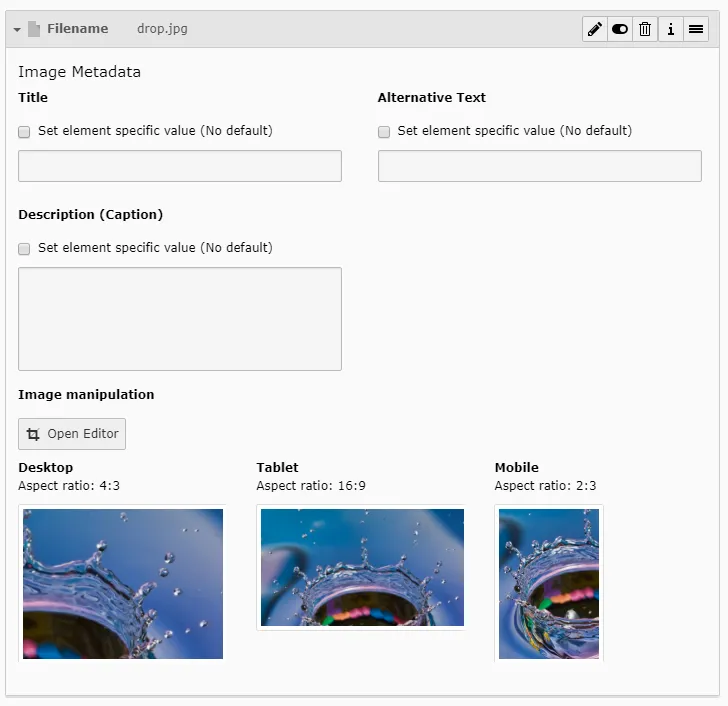
Task: Open the info icon for drop.jpg
Action: coord(670,29)
